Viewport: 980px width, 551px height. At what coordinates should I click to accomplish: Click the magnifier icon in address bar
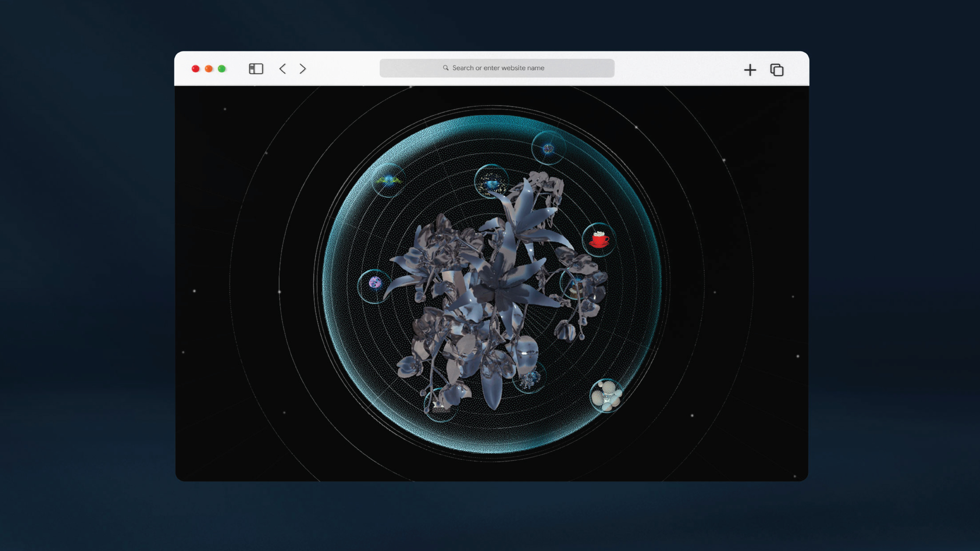coord(446,68)
